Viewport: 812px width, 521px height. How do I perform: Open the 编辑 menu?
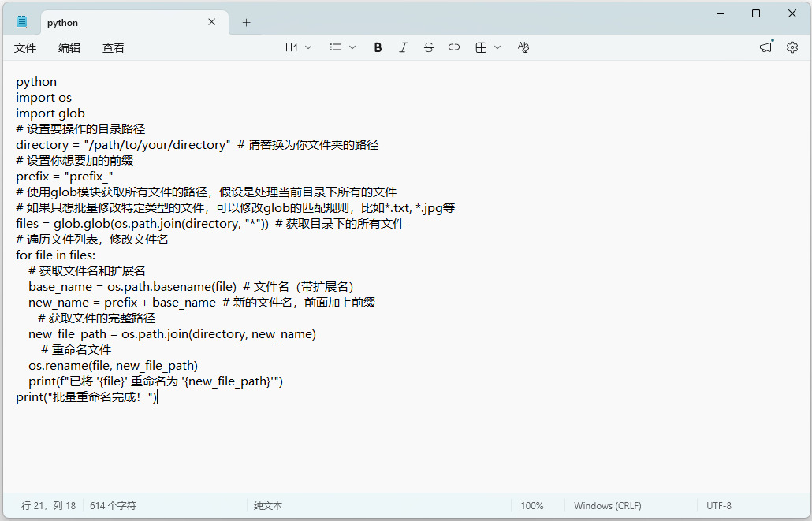[69, 48]
